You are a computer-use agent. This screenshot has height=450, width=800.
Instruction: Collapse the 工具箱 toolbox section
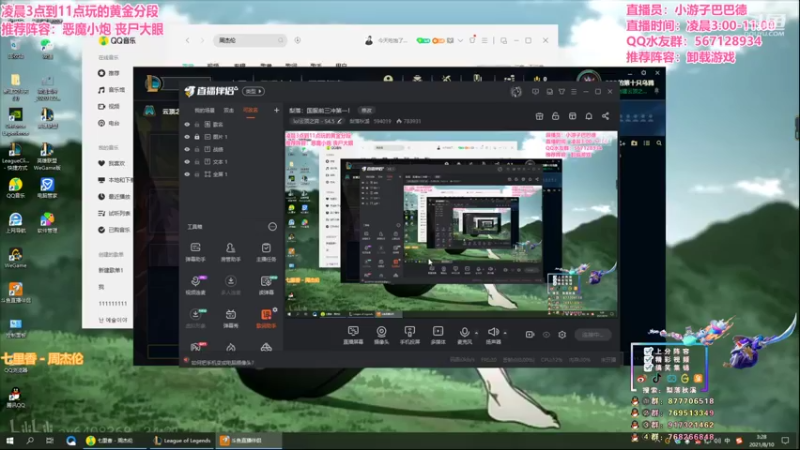click(272, 227)
